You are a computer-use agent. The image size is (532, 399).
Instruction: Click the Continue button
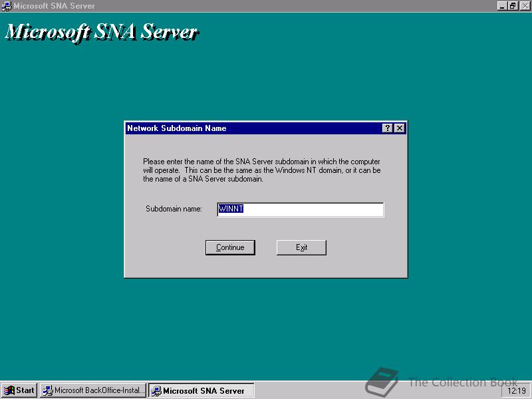(x=230, y=247)
